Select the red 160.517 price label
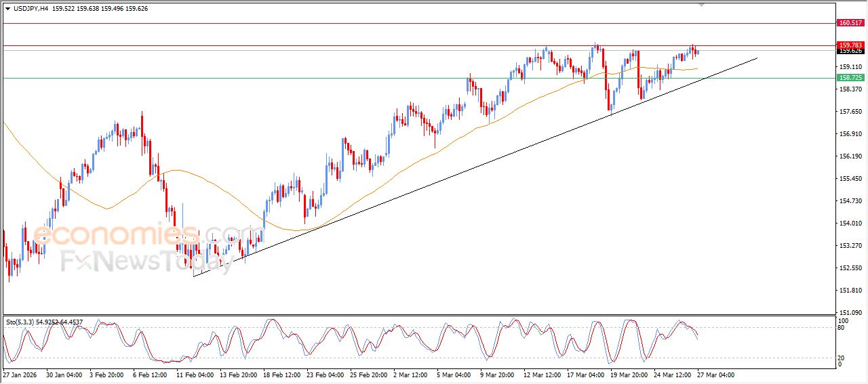The width and height of the screenshot is (868, 384). point(850,23)
